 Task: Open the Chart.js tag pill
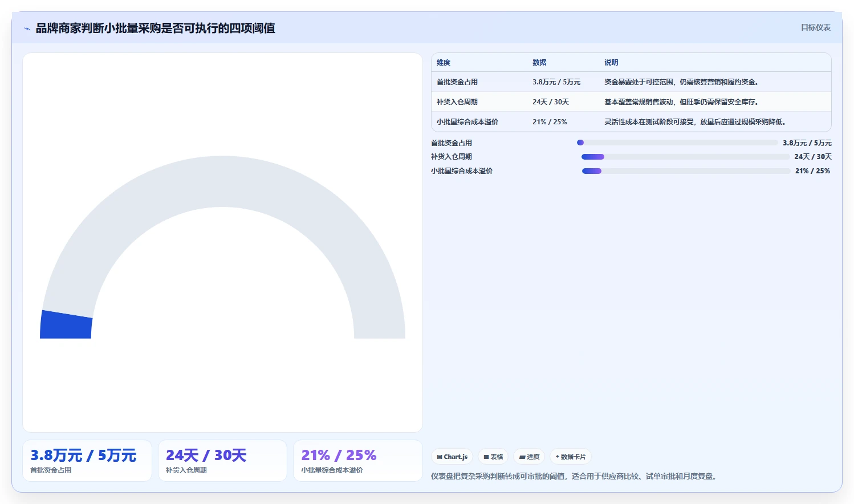(x=452, y=457)
